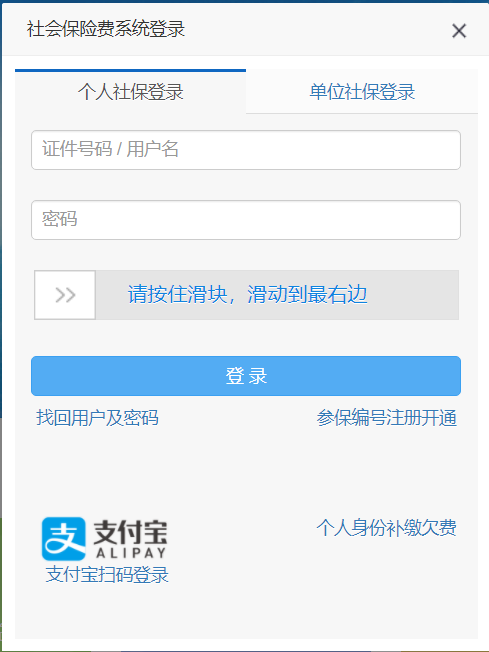Viewport: 489px width, 652px height.
Task: Click the blue 登录 button
Action: (246, 376)
